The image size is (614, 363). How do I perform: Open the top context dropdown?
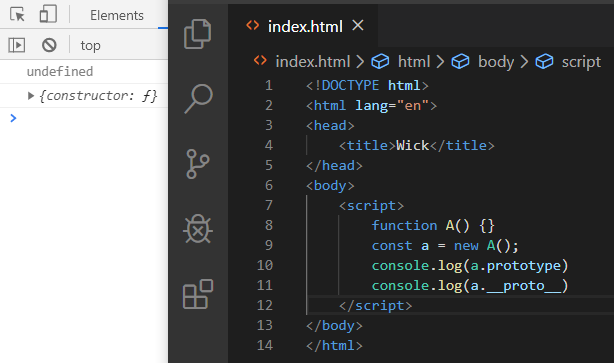pyautogui.click(x=90, y=46)
